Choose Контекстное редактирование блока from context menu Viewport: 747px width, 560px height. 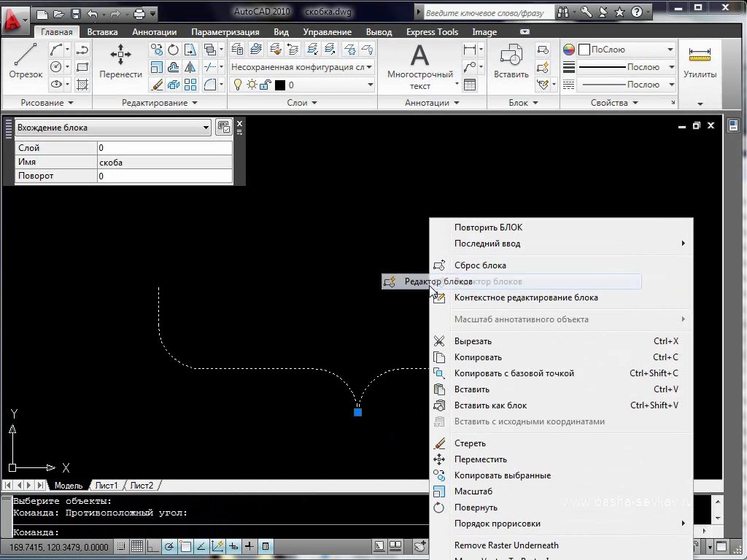525,297
